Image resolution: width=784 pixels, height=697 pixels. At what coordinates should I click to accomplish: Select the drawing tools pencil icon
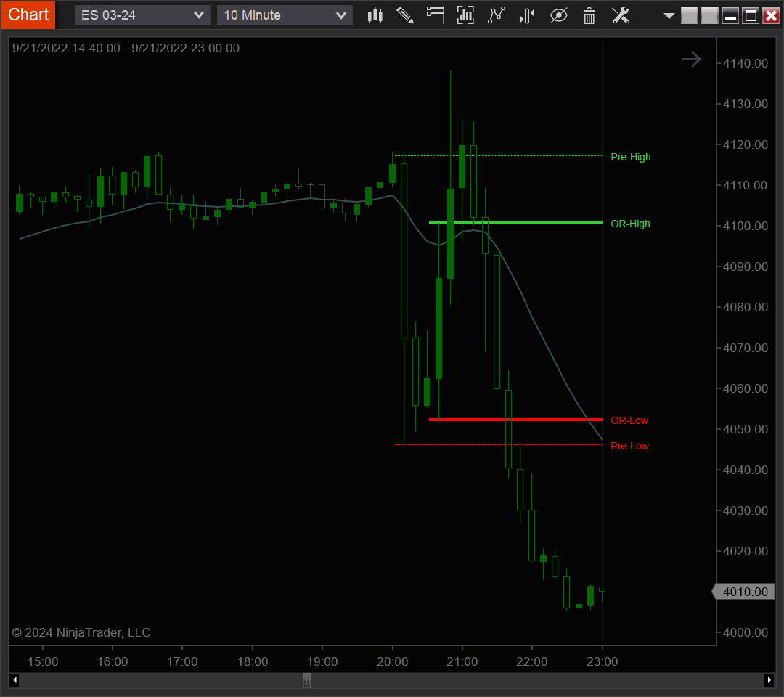click(405, 15)
